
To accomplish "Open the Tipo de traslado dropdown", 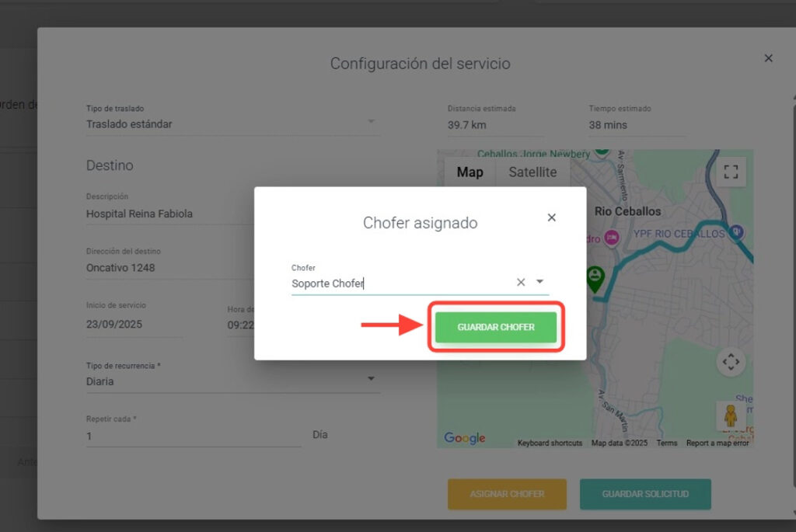I will click(371, 123).
